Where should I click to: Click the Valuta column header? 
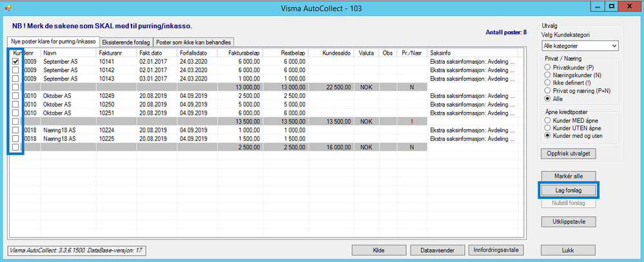[x=367, y=53]
